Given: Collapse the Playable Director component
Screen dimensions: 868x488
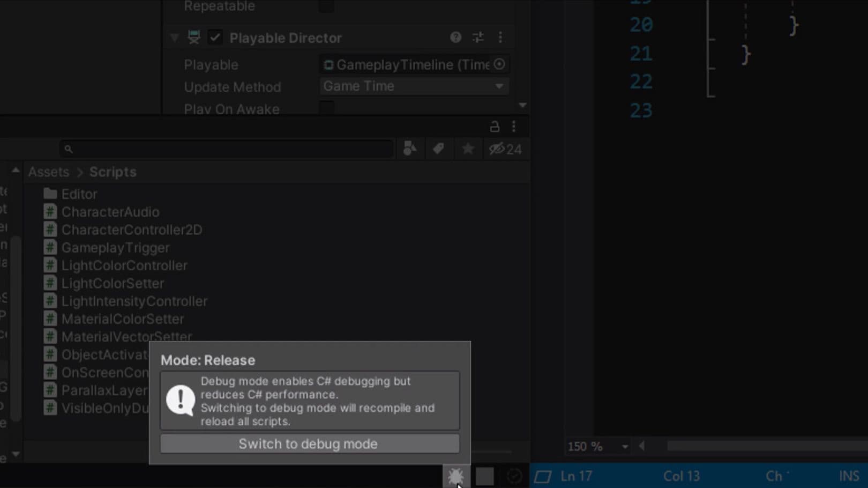Looking at the screenshot, I should pos(174,38).
